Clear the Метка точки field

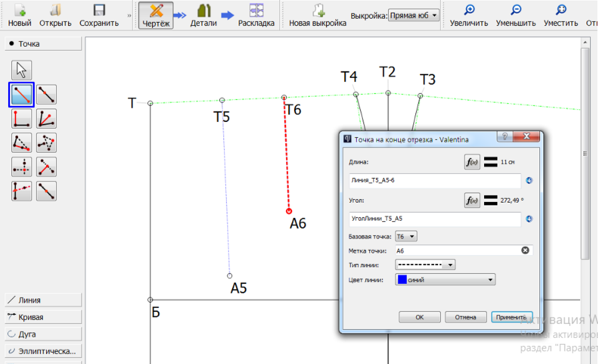525,251
